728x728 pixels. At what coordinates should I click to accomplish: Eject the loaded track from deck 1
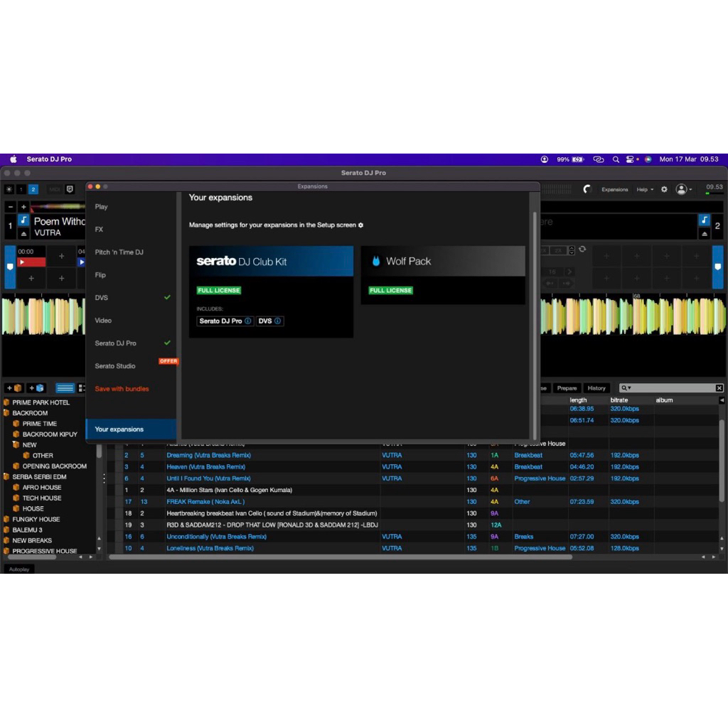pyautogui.click(x=23, y=233)
